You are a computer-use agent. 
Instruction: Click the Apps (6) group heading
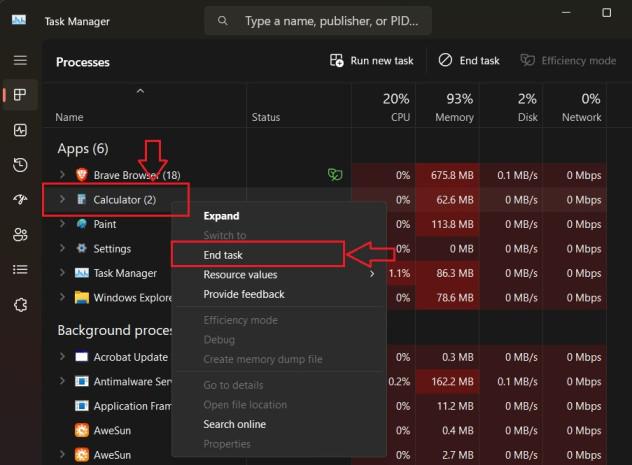pyautogui.click(x=83, y=149)
